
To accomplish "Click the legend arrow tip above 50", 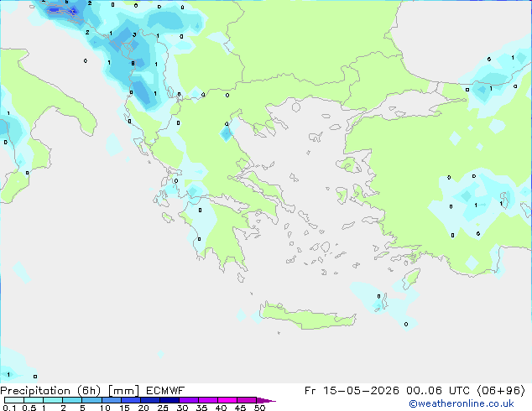I will click(266, 400).
